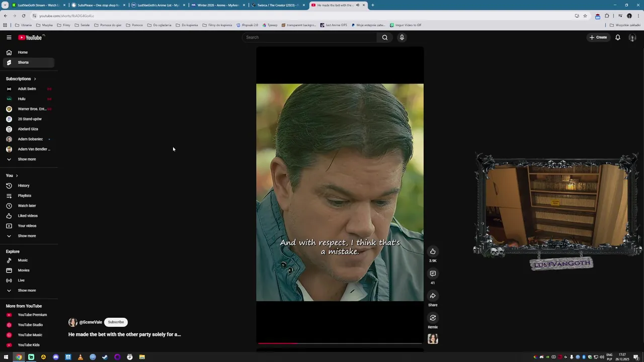The image size is (644, 362).
Task: Open Warner Bros. Ent channel subscription
Action: (28, 109)
